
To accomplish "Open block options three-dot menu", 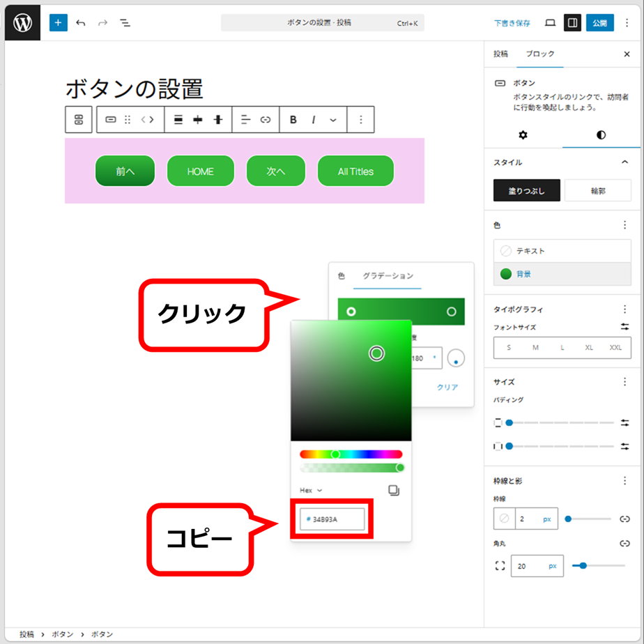I will tap(360, 120).
